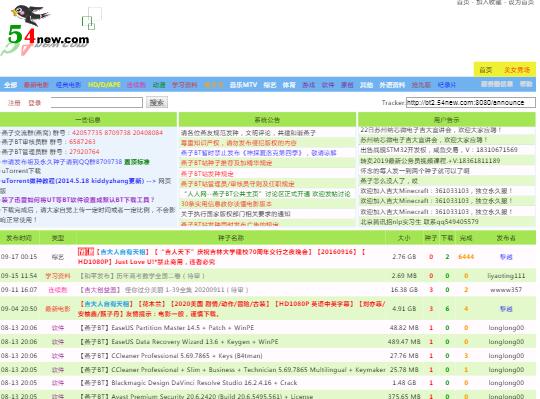The width and height of the screenshot is (540, 399).
Task: Click the 搜索 search button
Action: (x=157, y=102)
